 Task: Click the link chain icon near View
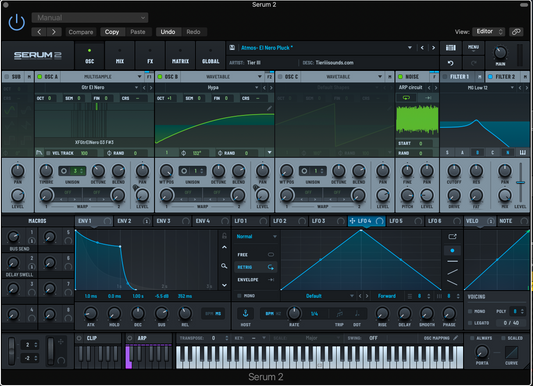tap(516, 32)
